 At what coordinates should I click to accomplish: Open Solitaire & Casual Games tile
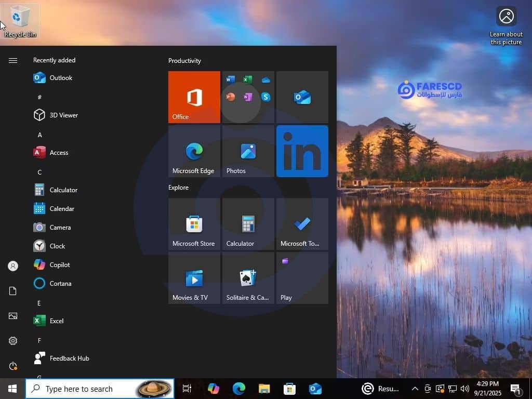tap(248, 278)
